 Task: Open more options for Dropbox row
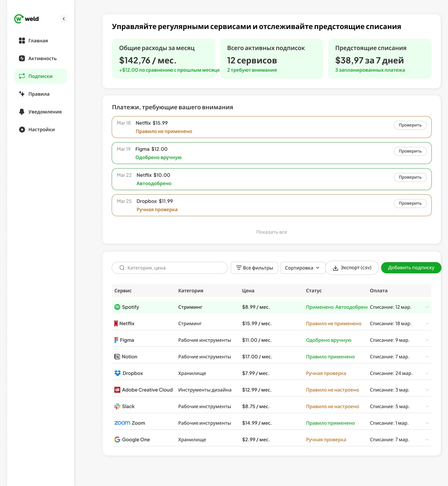point(427,373)
